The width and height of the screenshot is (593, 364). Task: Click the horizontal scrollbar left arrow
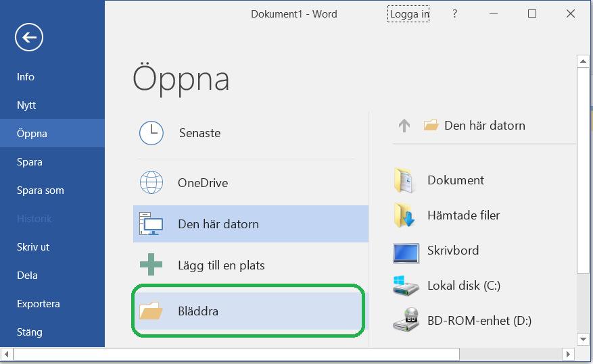(x=7, y=354)
